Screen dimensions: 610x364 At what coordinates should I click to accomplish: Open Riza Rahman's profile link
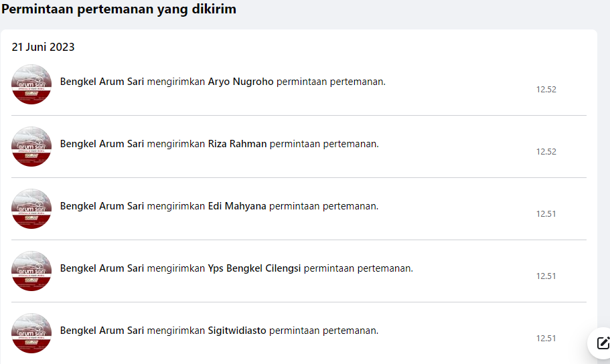tap(237, 144)
